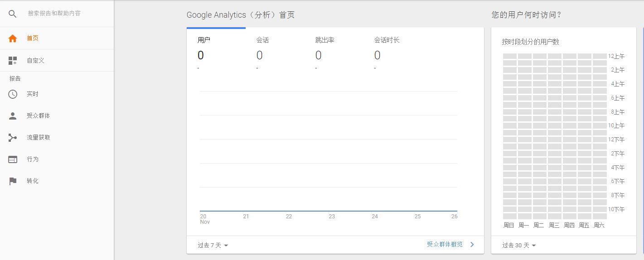The height and width of the screenshot is (260, 644).
Task: Click the 实时 clock icon
Action: click(13, 94)
